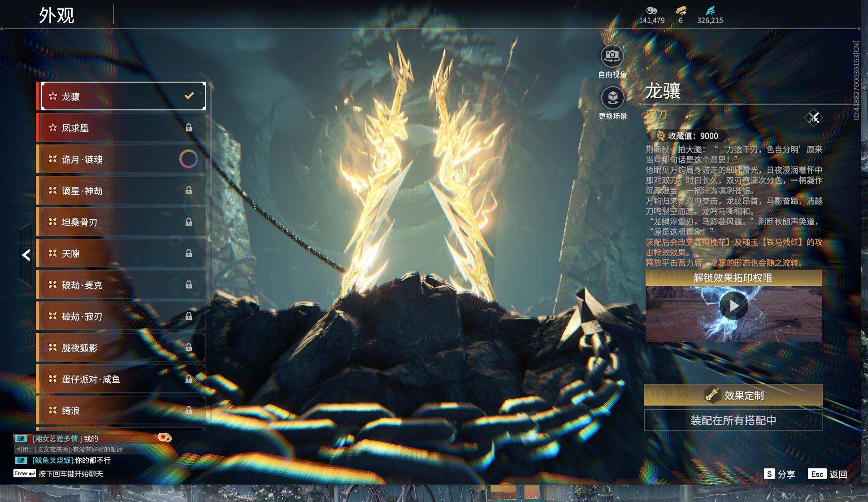Select the 破劫·麦克 skin name

[82, 285]
